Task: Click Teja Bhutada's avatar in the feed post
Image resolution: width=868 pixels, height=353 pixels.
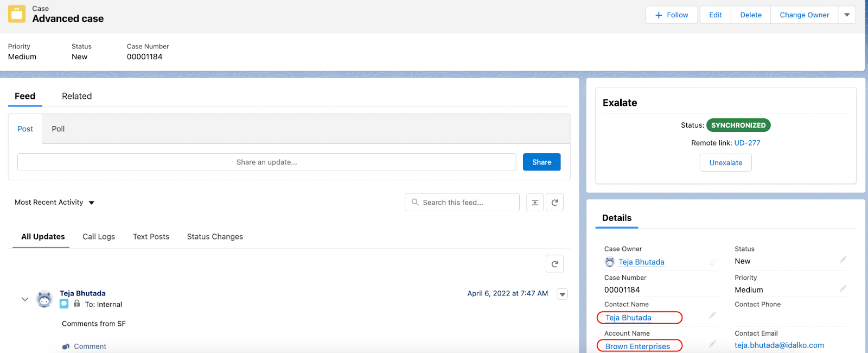Action: [x=44, y=299]
